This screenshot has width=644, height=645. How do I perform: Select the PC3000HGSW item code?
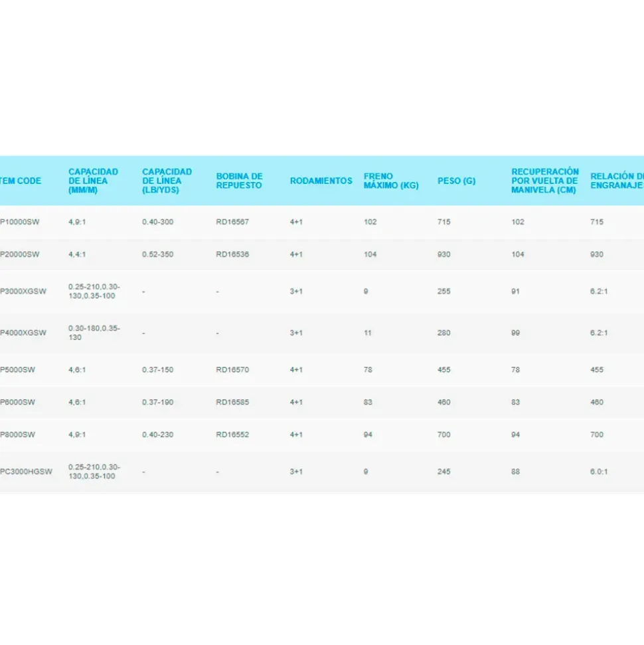tap(26, 472)
